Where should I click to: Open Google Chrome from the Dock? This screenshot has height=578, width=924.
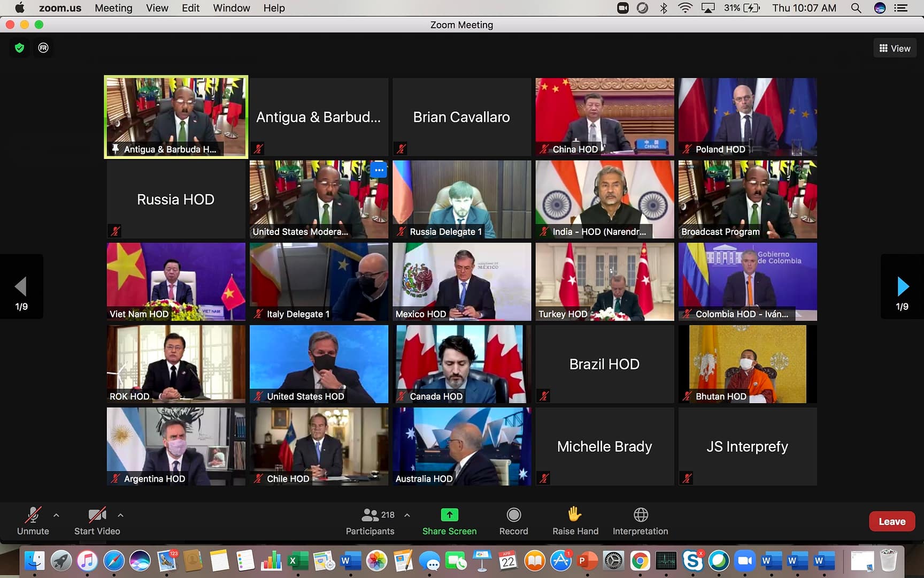[640, 561]
